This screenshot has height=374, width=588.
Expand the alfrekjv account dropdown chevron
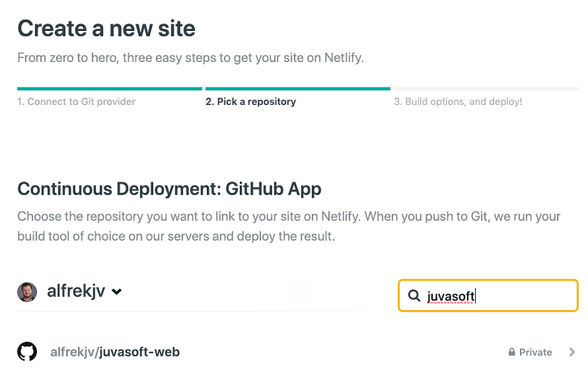point(117,292)
